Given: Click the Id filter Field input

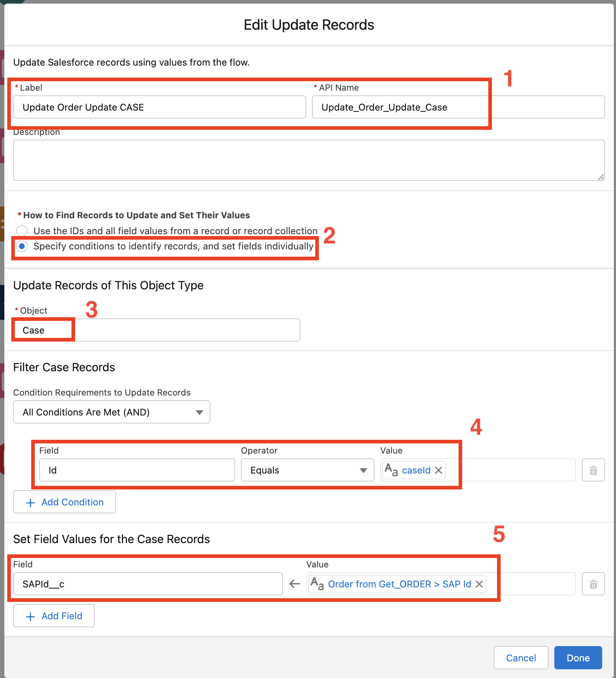Looking at the screenshot, I should (137, 470).
